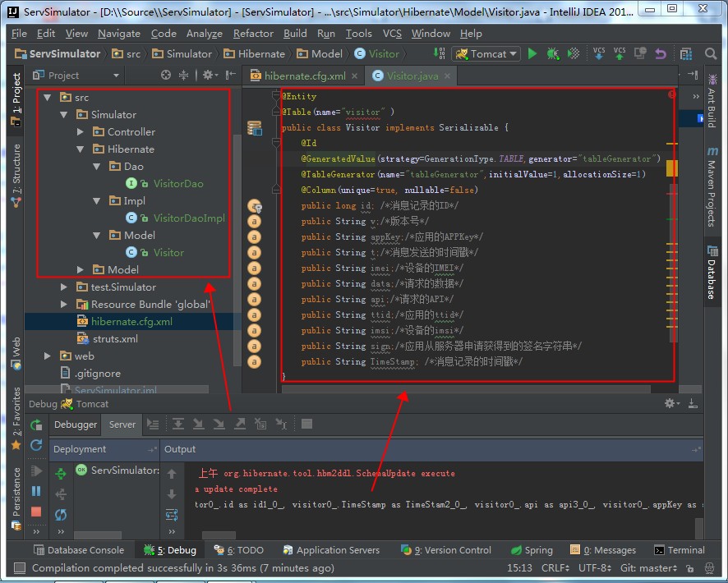Screen dimensions: 728x583
Task: Switch to hibernate.cfg.xml editor tab
Action: pyautogui.click(x=304, y=76)
